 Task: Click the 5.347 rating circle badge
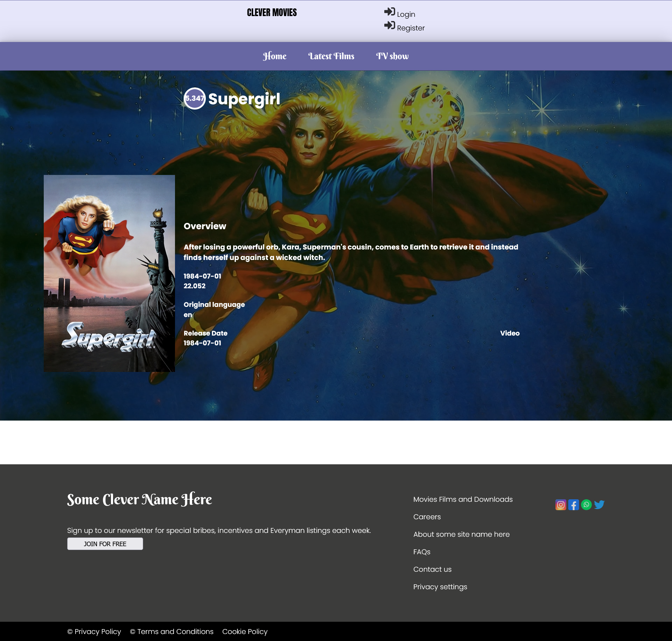click(195, 98)
